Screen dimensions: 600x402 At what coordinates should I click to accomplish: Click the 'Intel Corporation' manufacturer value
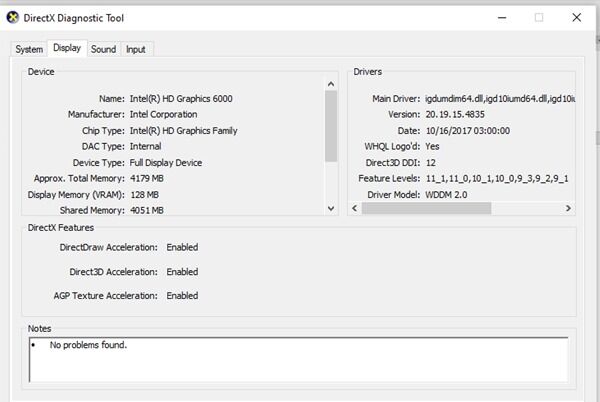coord(163,114)
